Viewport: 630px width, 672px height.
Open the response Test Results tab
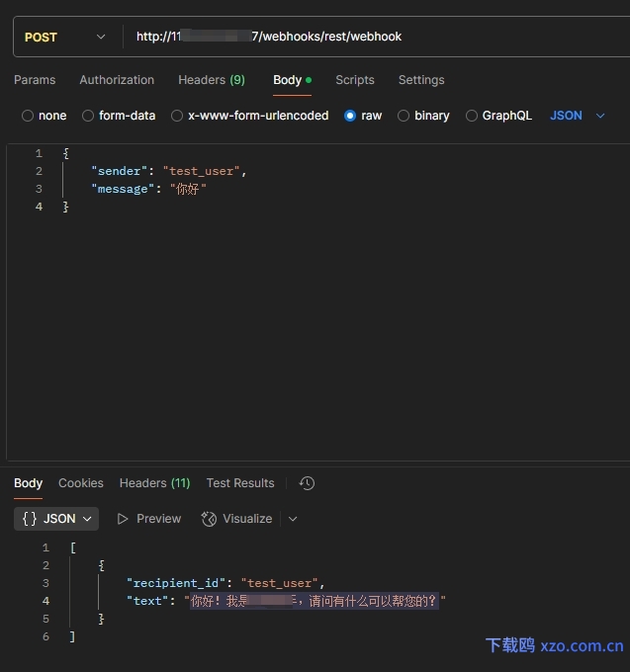coord(240,483)
